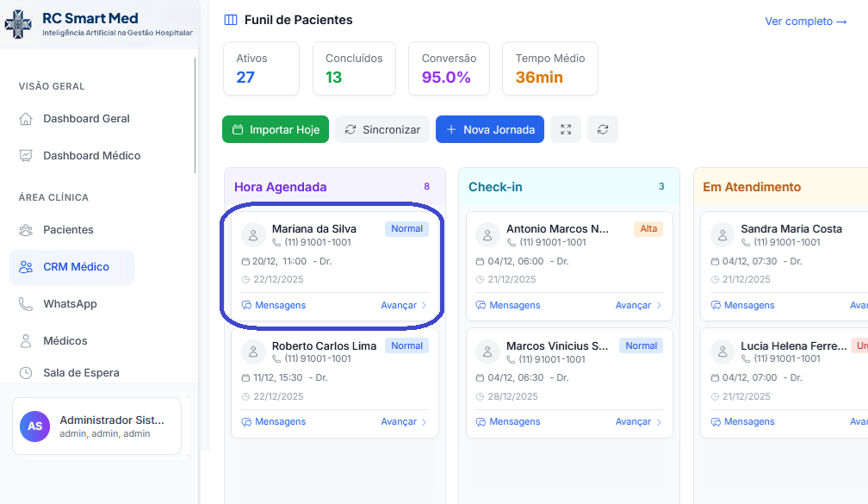Select the Normal badge on Marcos Vinicius card
This screenshot has height=504, width=868.
point(641,345)
